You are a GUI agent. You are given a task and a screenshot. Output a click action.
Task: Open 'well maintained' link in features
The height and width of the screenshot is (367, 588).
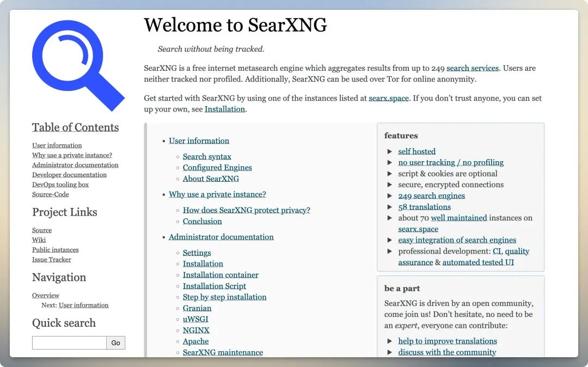[x=459, y=218]
